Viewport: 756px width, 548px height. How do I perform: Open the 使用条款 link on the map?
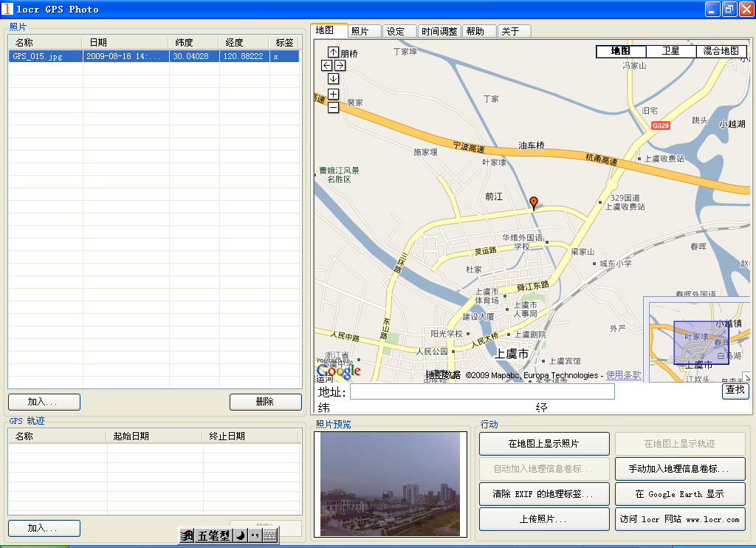(x=623, y=375)
